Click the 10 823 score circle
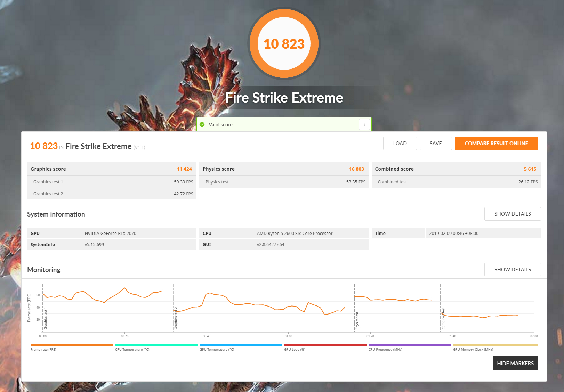 coord(284,44)
